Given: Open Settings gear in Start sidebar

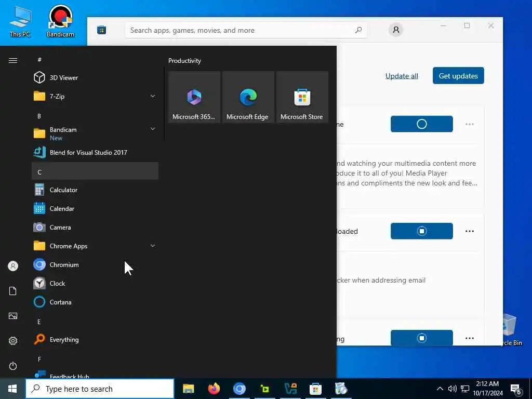Looking at the screenshot, I should pyautogui.click(x=13, y=341).
